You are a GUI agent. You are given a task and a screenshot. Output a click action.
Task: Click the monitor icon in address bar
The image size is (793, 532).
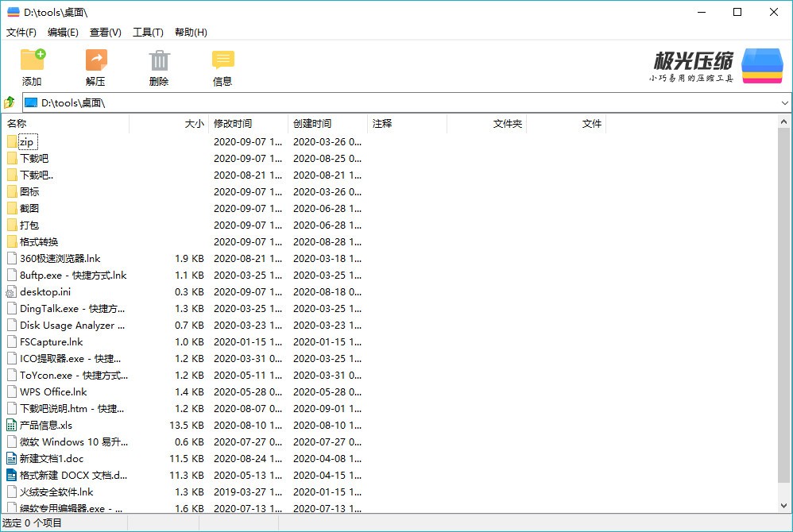pos(31,102)
